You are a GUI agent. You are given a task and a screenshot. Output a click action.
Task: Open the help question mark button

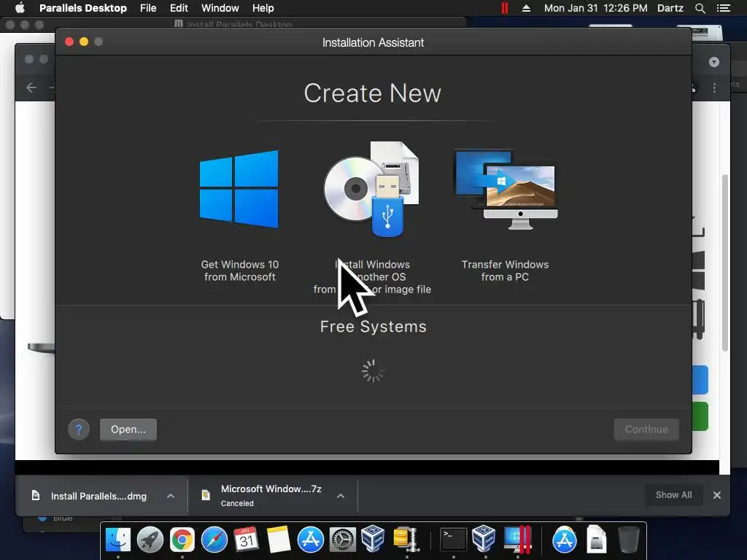79,429
